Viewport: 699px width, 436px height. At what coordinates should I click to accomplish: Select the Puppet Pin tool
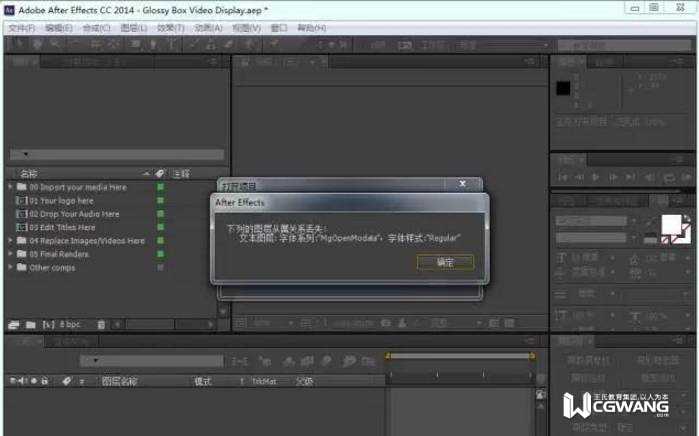[x=273, y=44]
